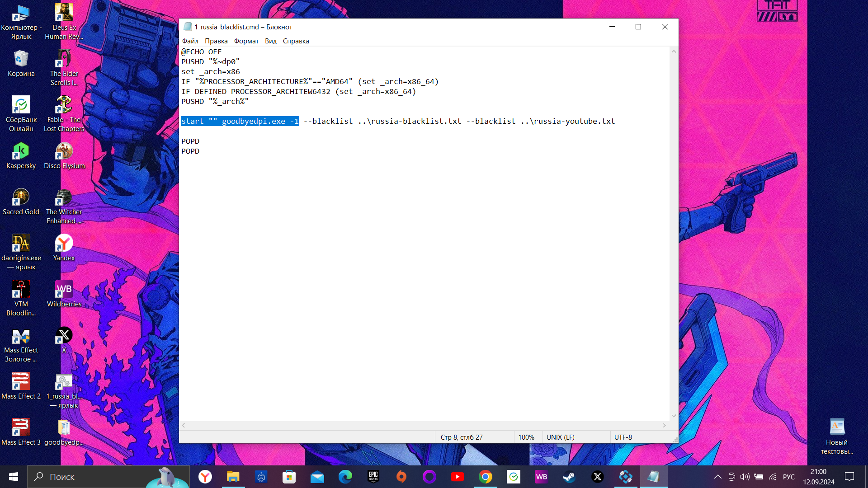868x488 pixels.
Task: Click the UNIX (LF) status entry
Action: pos(561,437)
